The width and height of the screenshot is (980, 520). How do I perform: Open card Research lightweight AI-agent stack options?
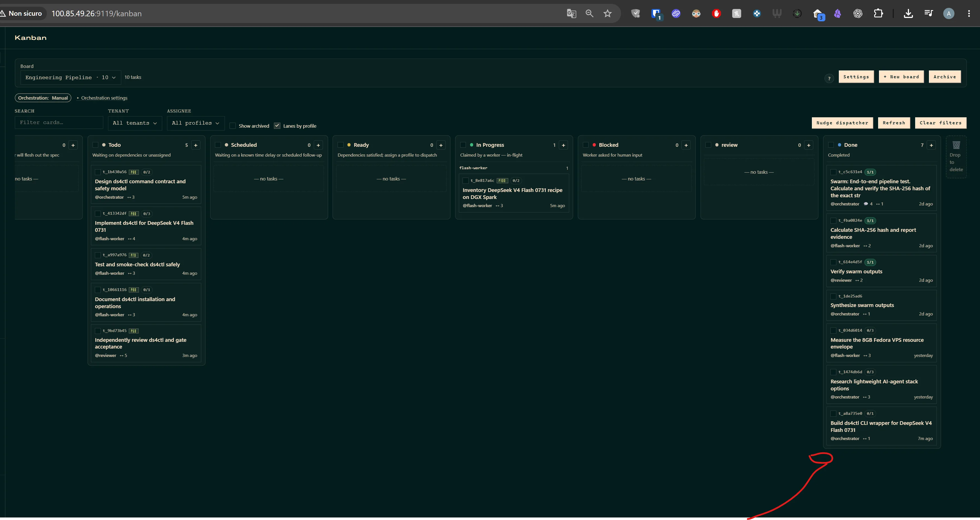881,384
